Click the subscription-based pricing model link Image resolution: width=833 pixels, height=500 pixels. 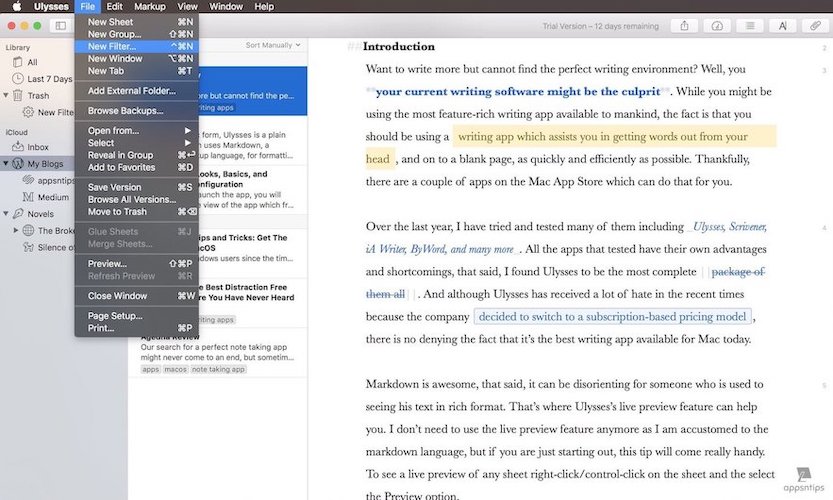[x=612, y=317]
